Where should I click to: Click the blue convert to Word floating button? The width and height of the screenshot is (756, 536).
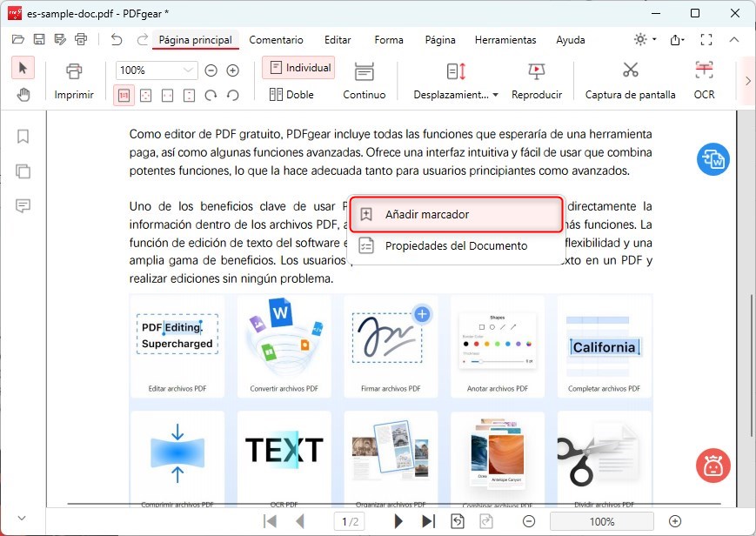[x=713, y=159]
